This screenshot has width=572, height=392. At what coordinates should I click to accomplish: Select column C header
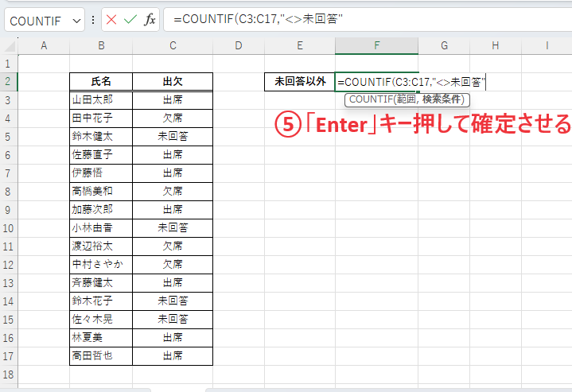(x=173, y=46)
